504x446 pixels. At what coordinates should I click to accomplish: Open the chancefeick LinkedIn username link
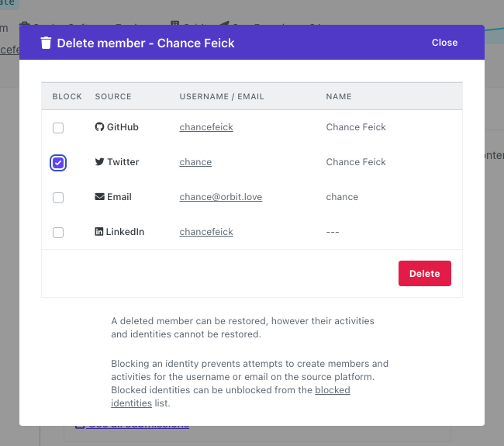206,231
